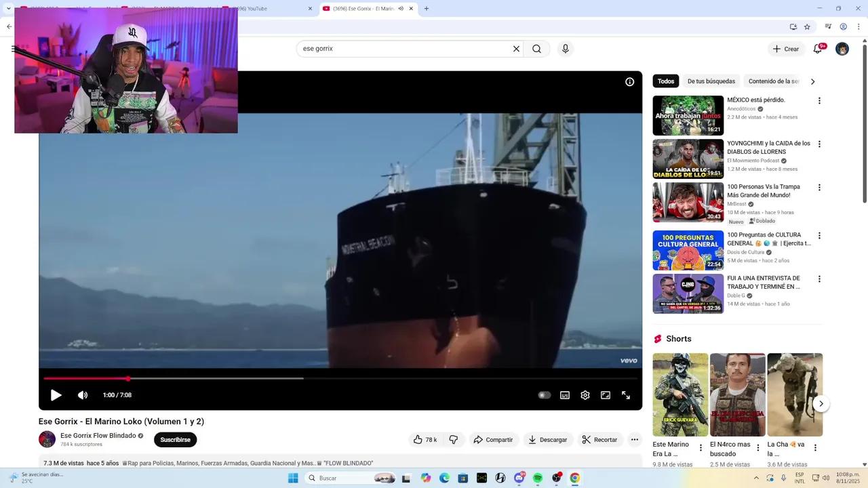The width and height of the screenshot is (868, 488).
Task: Open YouTube notifications bell
Action: pyautogui.click(x=818, y=49)
